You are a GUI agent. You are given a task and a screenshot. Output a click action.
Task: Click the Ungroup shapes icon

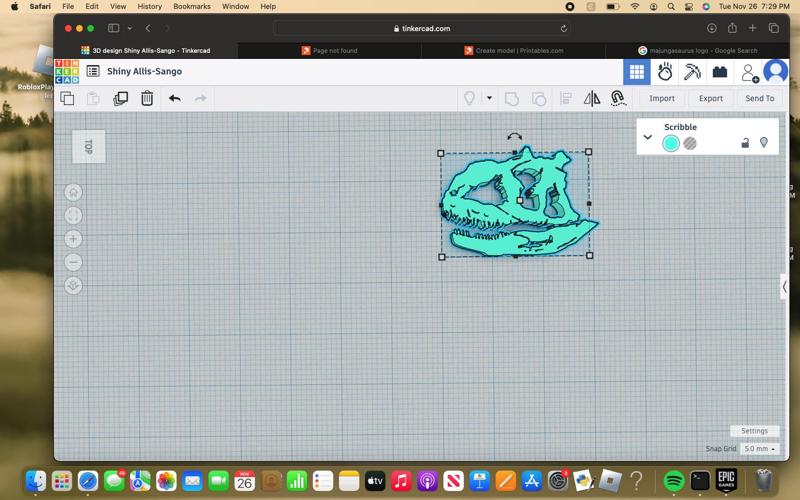539,98
